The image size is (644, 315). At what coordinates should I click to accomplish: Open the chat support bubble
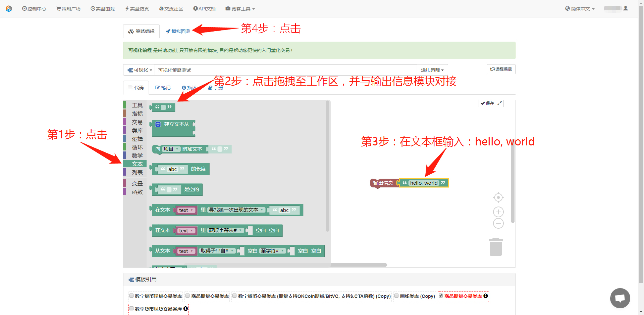pos(620,298)
